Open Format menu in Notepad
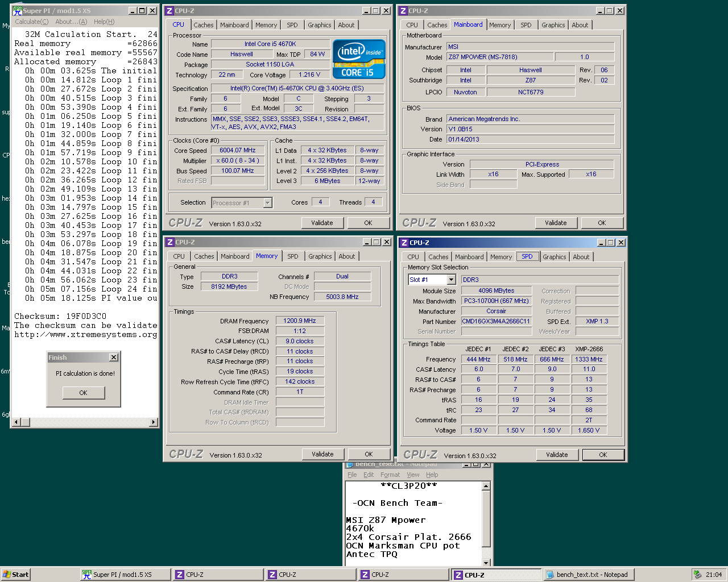The width and height of the screenshot is (728, 582). tap(390, 475)
